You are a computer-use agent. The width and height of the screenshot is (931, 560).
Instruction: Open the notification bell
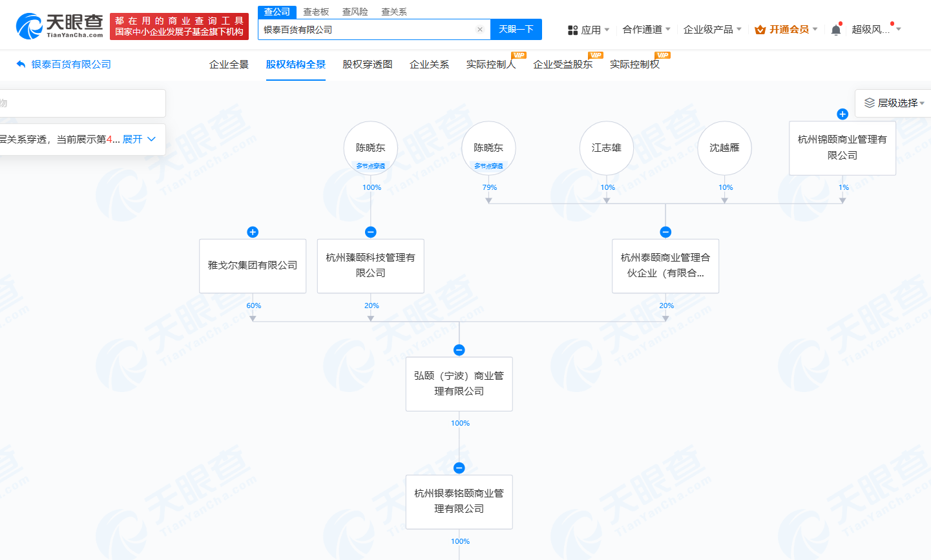pos(836,30)
